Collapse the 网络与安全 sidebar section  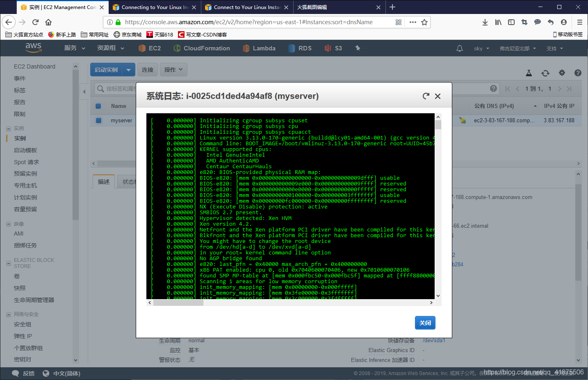(9, 314)
